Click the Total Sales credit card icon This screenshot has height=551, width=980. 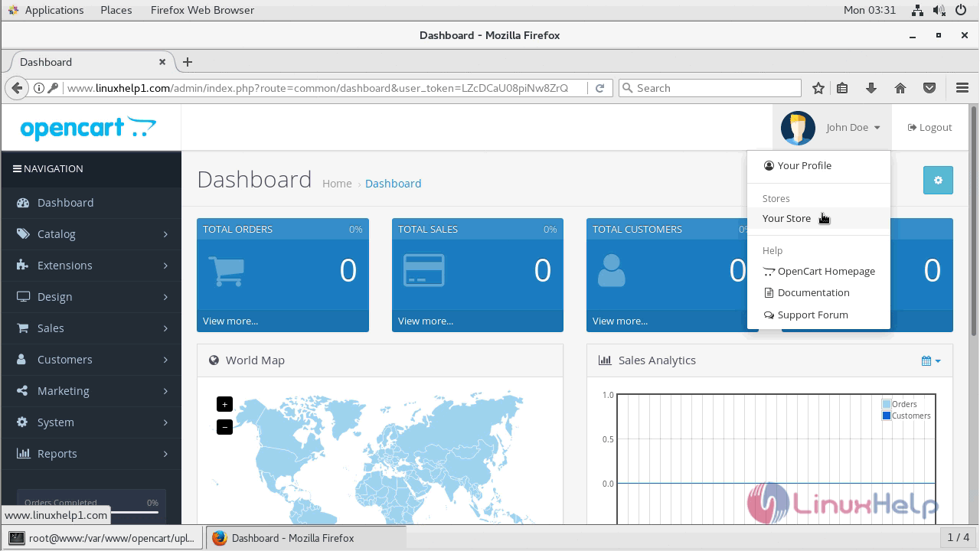click(x=423, y=270)
